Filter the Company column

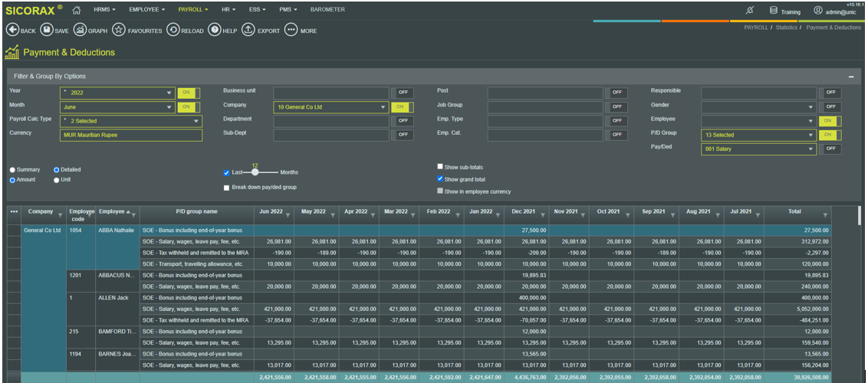click(59, 215)
